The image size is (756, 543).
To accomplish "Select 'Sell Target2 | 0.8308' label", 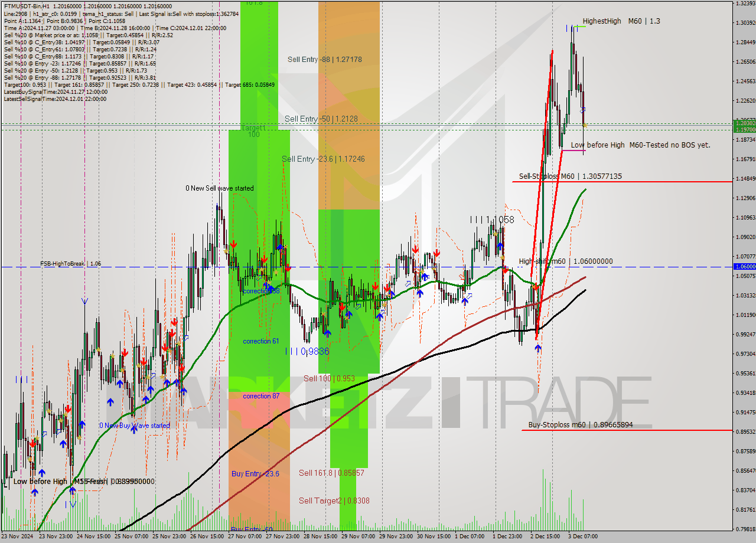I will 334,501.
